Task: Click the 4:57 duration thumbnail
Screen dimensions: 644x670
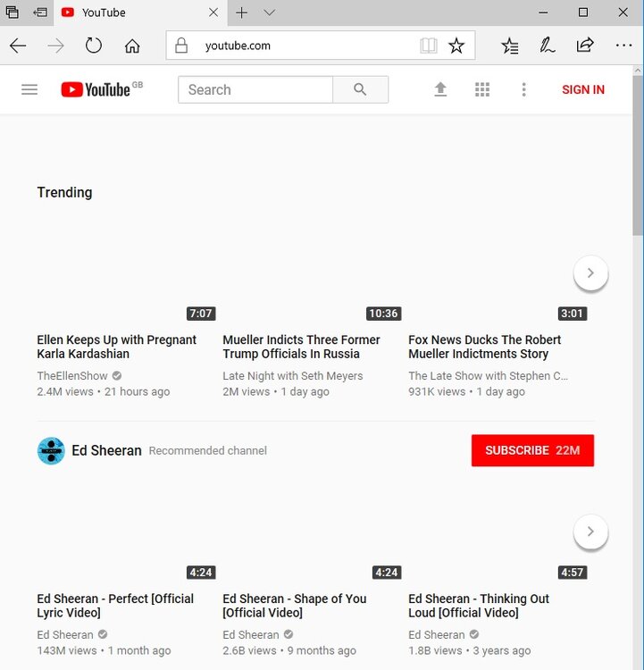Action: (x=573, y=572)
